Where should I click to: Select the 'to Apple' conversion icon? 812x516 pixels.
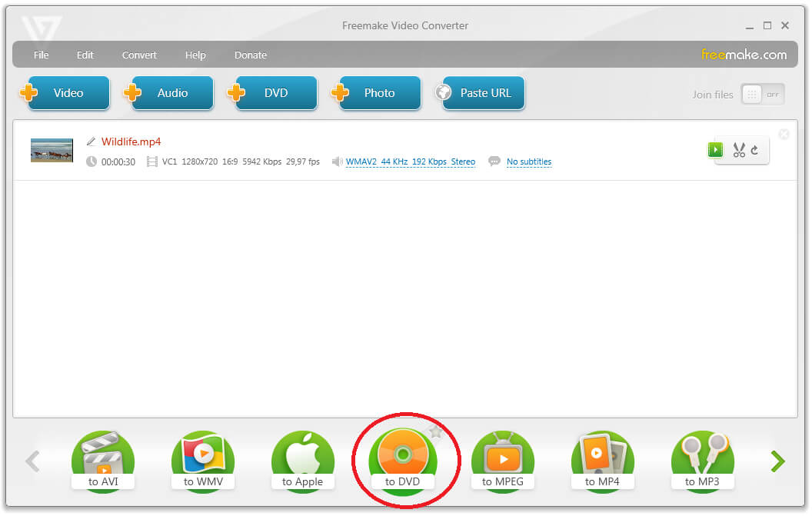tap(303, 458)
